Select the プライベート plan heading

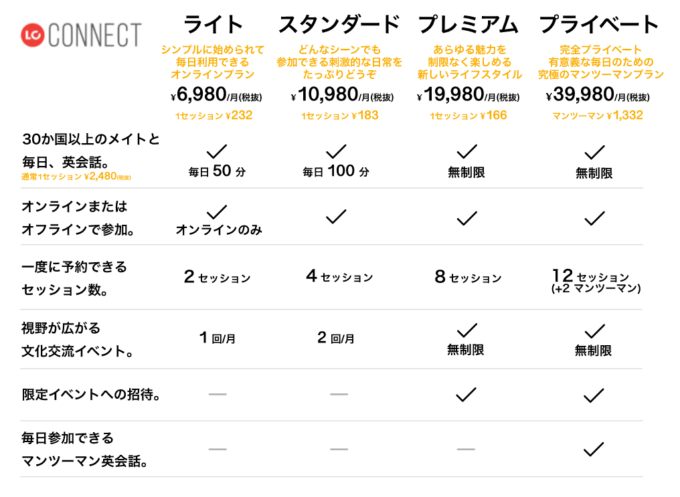[599, 24]
